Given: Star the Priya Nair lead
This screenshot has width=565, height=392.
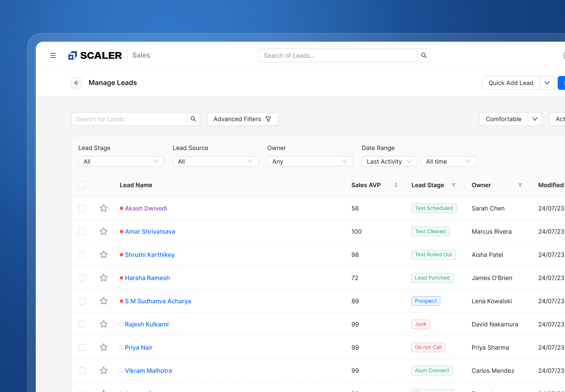Looking at the screenshot, I should (104, 348).
